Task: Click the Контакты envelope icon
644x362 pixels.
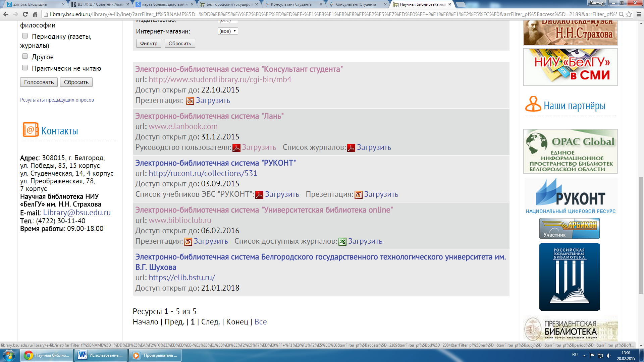Action: 31,130
